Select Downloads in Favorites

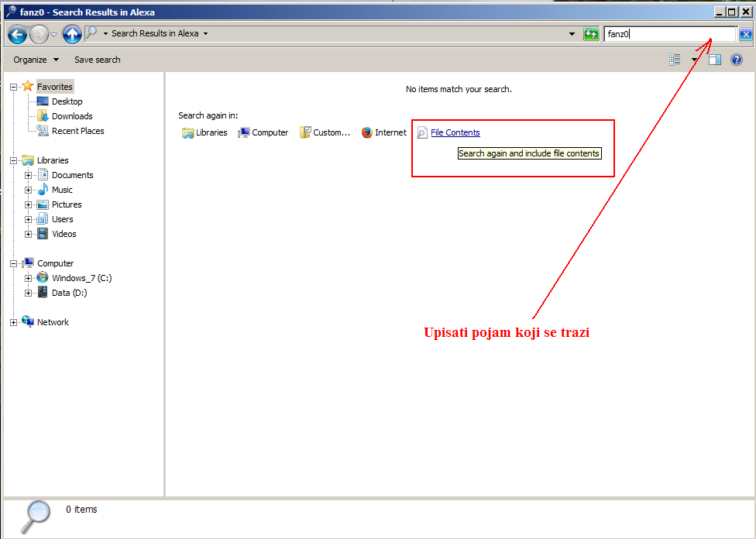(72, 116)
